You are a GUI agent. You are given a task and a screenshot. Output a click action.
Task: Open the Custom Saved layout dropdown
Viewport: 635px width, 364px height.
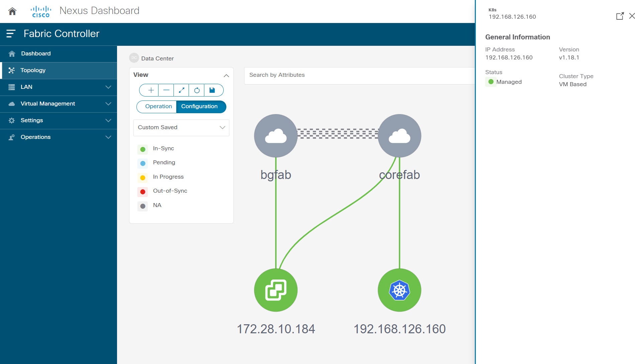click(x=181, y=128)
